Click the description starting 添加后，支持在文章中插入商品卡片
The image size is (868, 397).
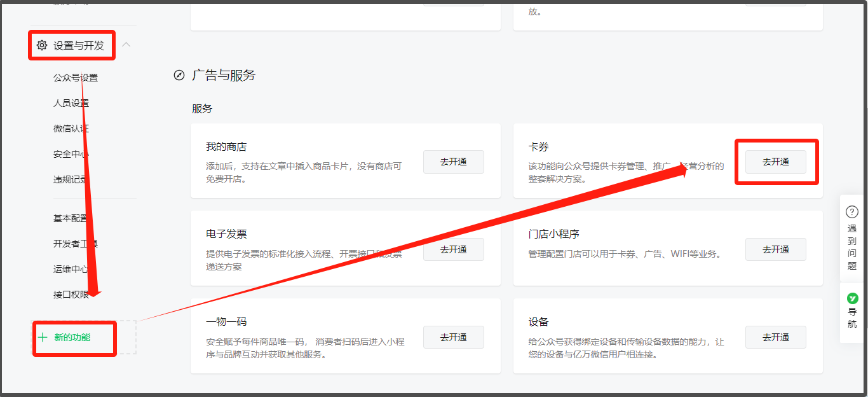coord(304,172)
